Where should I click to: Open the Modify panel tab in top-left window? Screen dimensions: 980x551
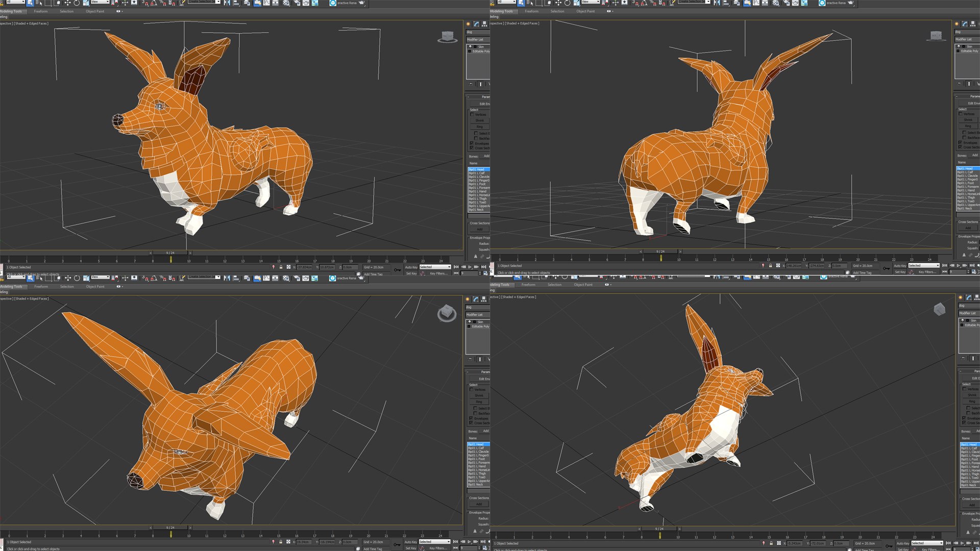pos(476,24)
